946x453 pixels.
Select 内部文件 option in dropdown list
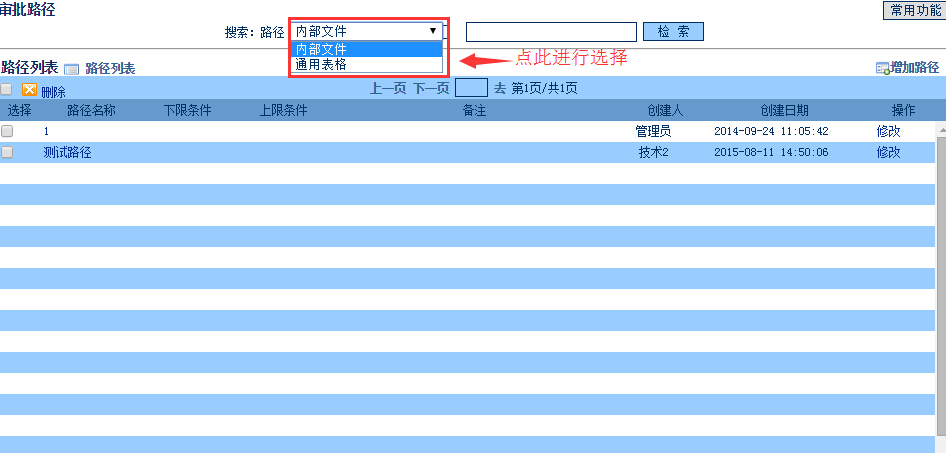pyautogui.click(x=367, y=48)
